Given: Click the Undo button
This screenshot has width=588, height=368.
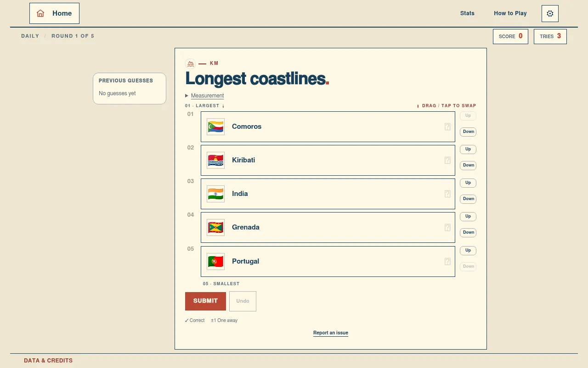Looking at the screenshot, I should 243,301.
